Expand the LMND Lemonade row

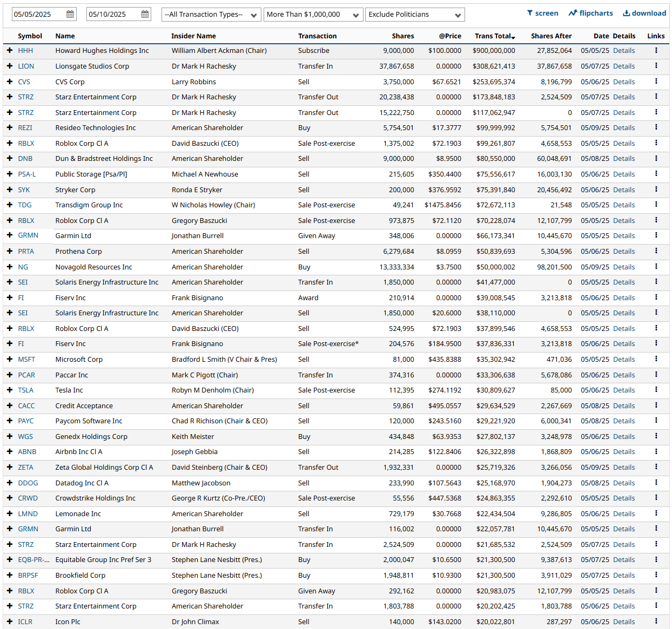point(10,513)
